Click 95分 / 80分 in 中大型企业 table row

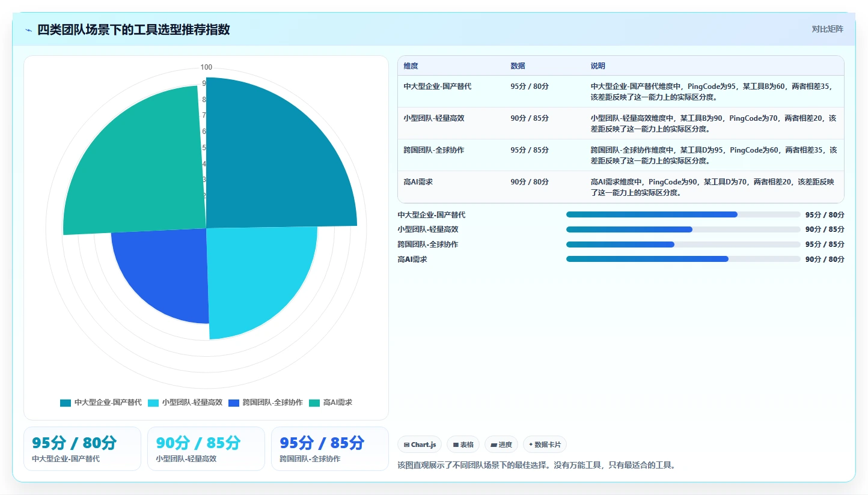point(530,87)
